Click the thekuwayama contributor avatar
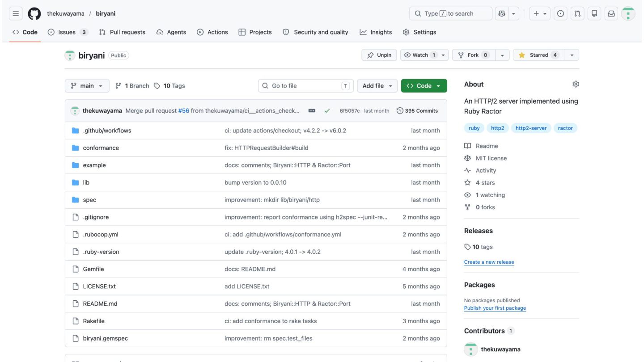The width and height of the screenshot is (644, 362). point(471,349)
